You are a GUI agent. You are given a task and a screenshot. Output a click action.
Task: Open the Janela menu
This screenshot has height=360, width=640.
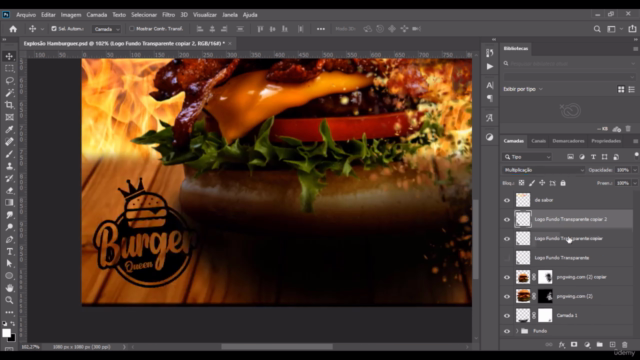coord(230,15)
